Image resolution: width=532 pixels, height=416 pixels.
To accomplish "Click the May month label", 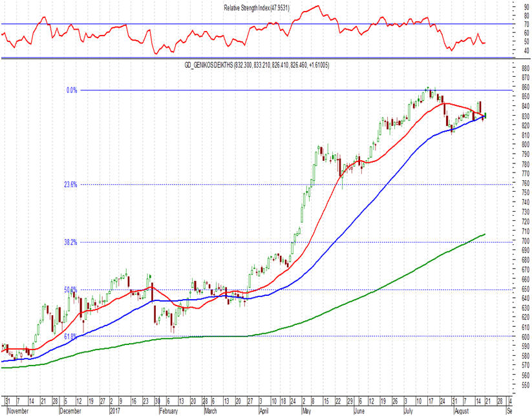I will pyautogui.click(x=306, y=411).
